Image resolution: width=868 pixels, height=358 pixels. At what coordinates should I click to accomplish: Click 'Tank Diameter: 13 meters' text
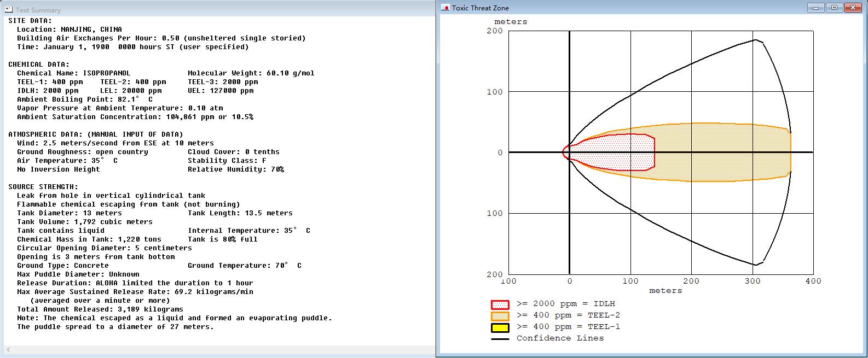(70, 213)
